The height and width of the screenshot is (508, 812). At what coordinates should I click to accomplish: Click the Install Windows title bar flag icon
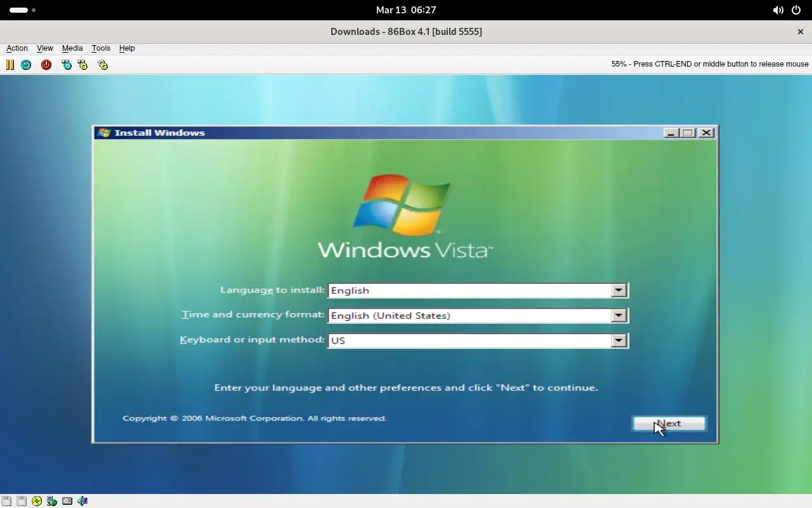tap(103, 132)
